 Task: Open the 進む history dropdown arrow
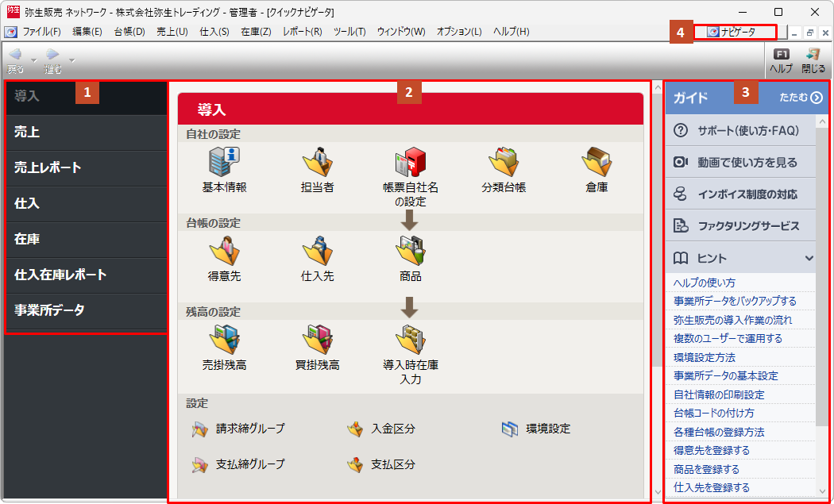(x=72, y=60)
